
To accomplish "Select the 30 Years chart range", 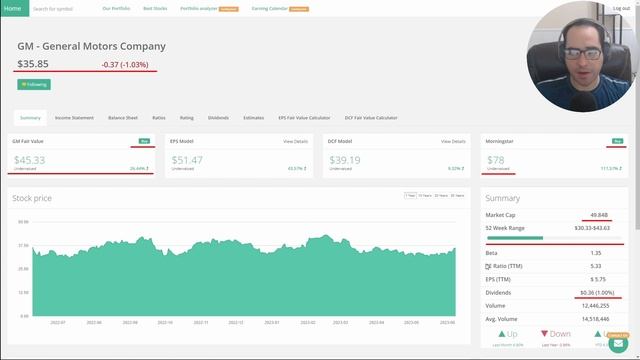I will pyautogui.click(x=458, y=196).
